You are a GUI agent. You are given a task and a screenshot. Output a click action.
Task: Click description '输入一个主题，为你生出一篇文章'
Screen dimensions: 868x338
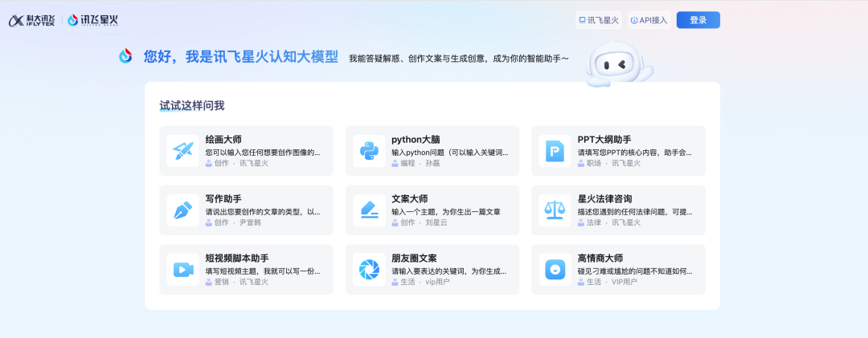tap(445, 211)
